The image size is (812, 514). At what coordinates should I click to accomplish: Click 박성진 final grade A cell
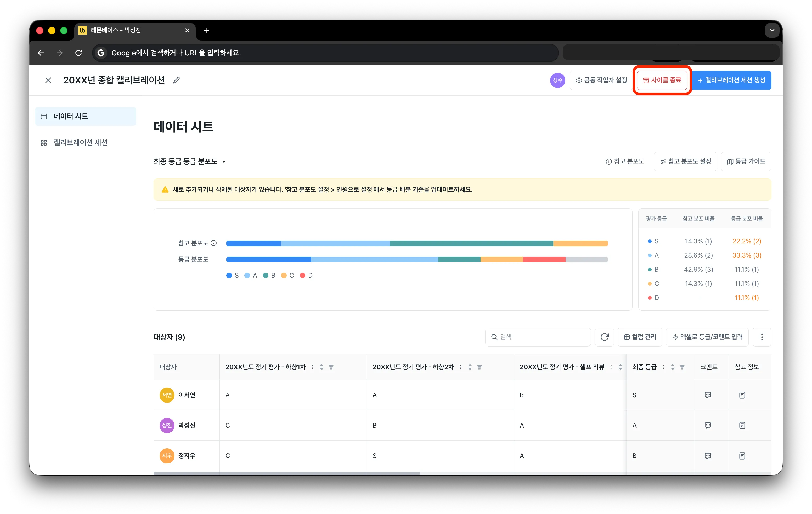tap(660, 425)
